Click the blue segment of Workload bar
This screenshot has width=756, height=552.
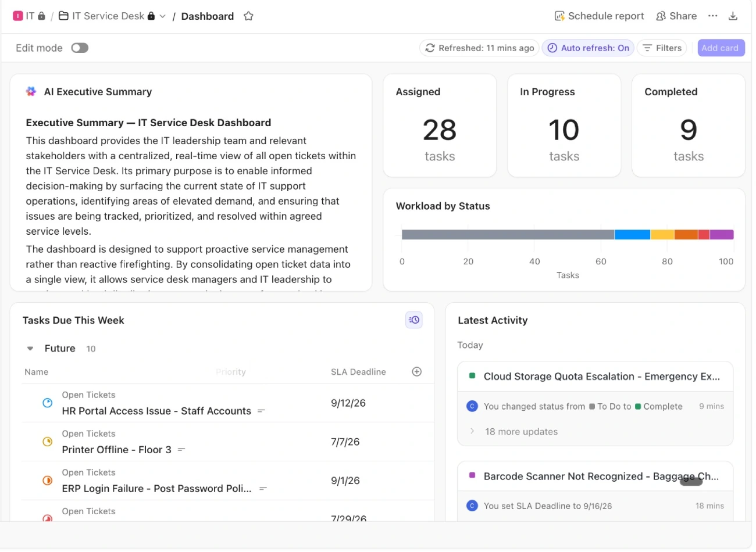click(x=632, y=235)
